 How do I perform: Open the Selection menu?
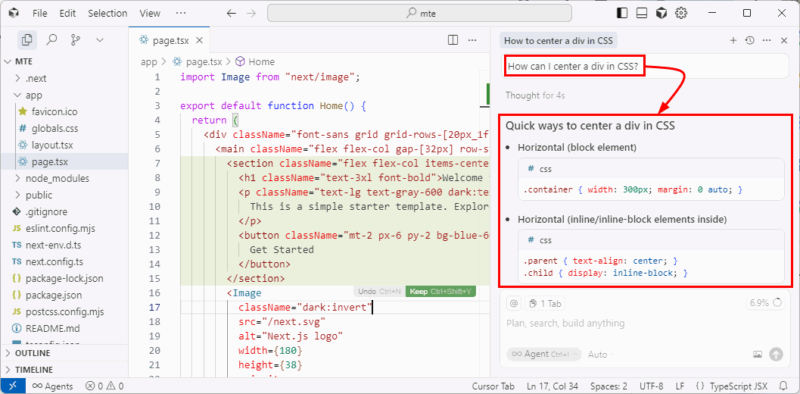click(x=107, y=13)
